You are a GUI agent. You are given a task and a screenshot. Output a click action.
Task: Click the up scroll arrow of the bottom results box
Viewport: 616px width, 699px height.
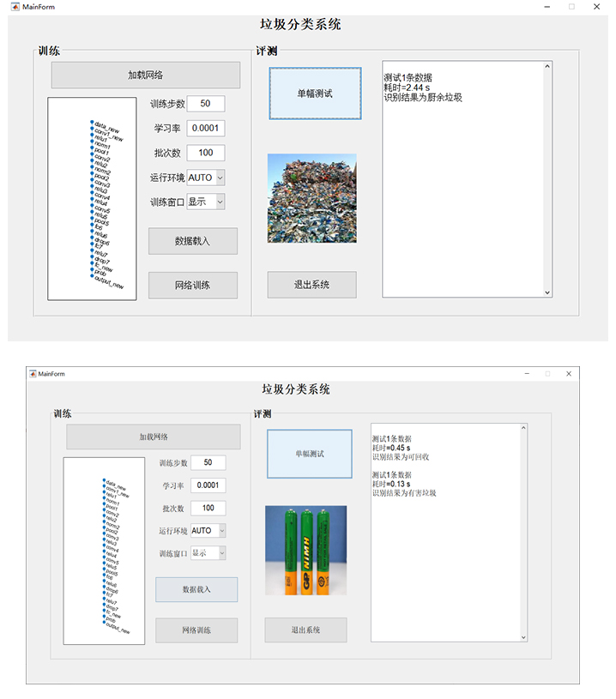(x=523, y=428)
